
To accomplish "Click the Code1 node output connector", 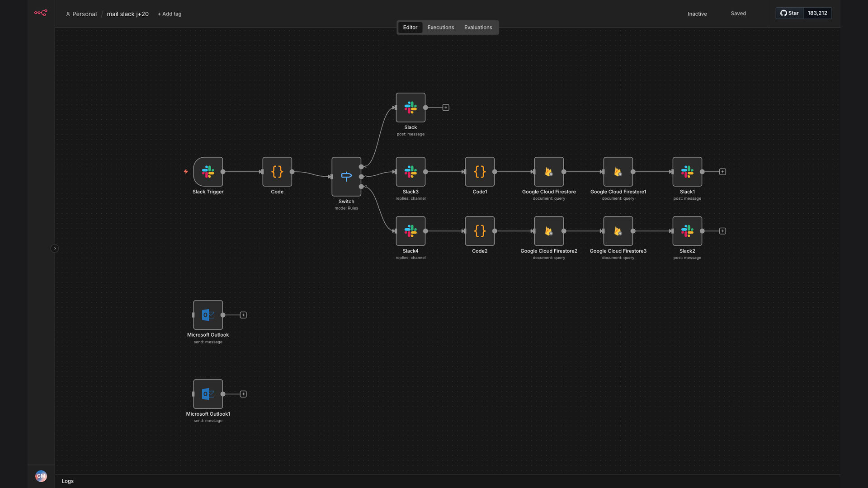I will (495, 172).
